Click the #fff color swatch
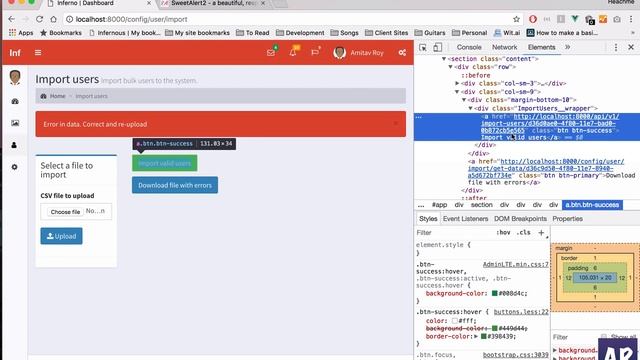 (x=454, y=321)
